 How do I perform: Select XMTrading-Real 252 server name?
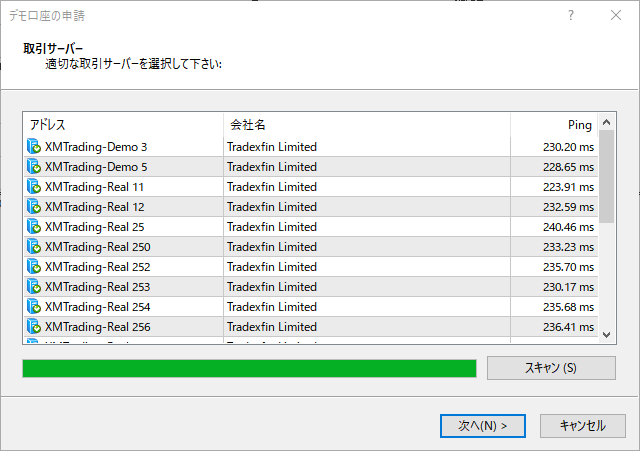coord(98,267)
